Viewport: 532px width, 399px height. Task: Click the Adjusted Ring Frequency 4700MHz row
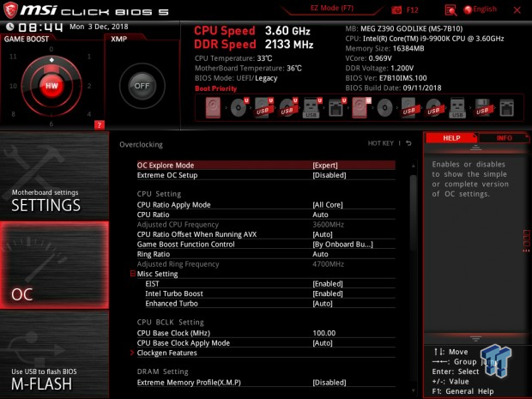(x=266, y=264)
